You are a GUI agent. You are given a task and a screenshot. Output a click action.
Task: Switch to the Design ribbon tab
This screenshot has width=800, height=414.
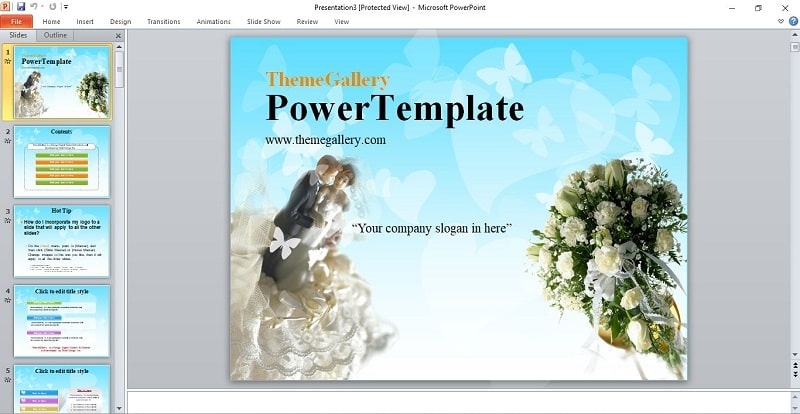[120, 21]
